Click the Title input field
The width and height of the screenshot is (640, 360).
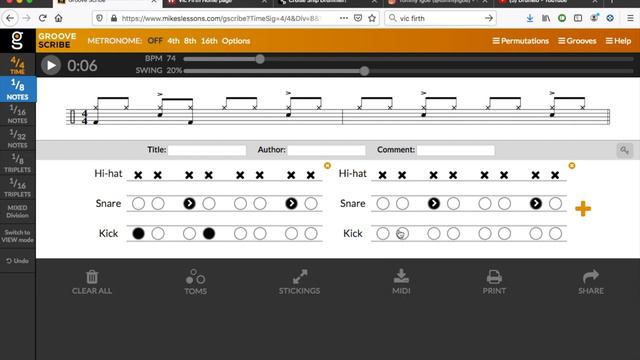[207, 150]
